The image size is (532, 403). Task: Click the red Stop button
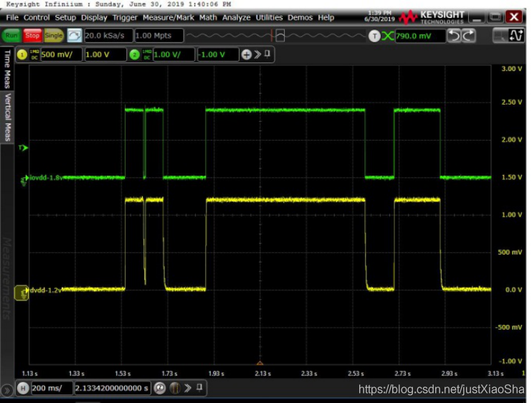pos(32,35)
